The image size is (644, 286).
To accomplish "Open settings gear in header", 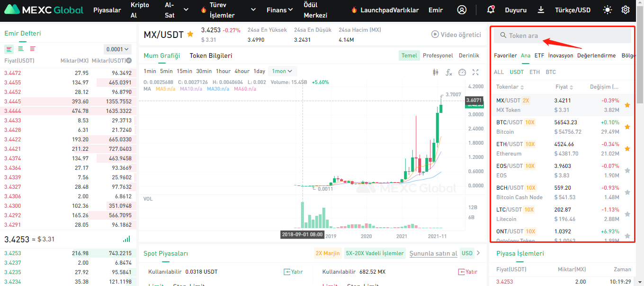I will tap(626, 10).
